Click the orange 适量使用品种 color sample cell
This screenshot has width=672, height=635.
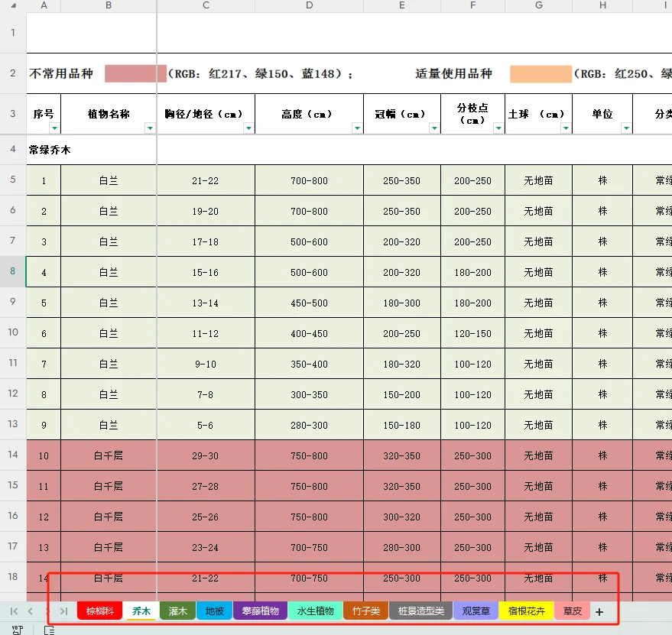[541, 73]
